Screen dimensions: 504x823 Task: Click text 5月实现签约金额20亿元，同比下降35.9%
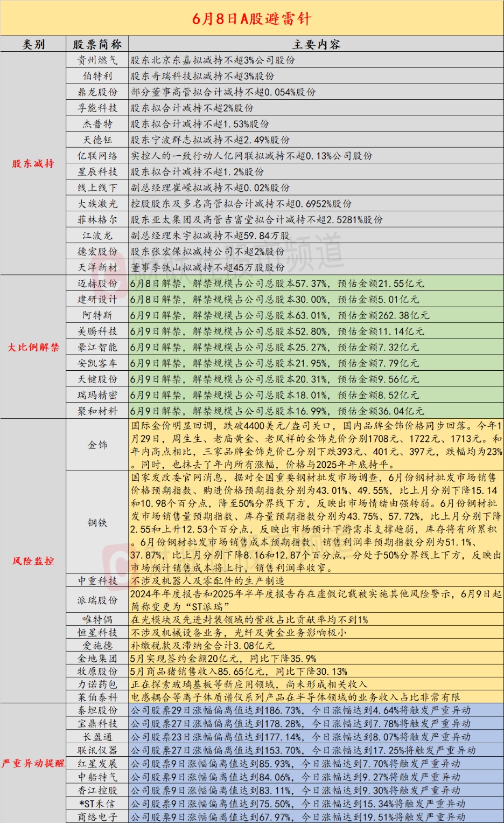pyautogui.click(x=223, y=659)
